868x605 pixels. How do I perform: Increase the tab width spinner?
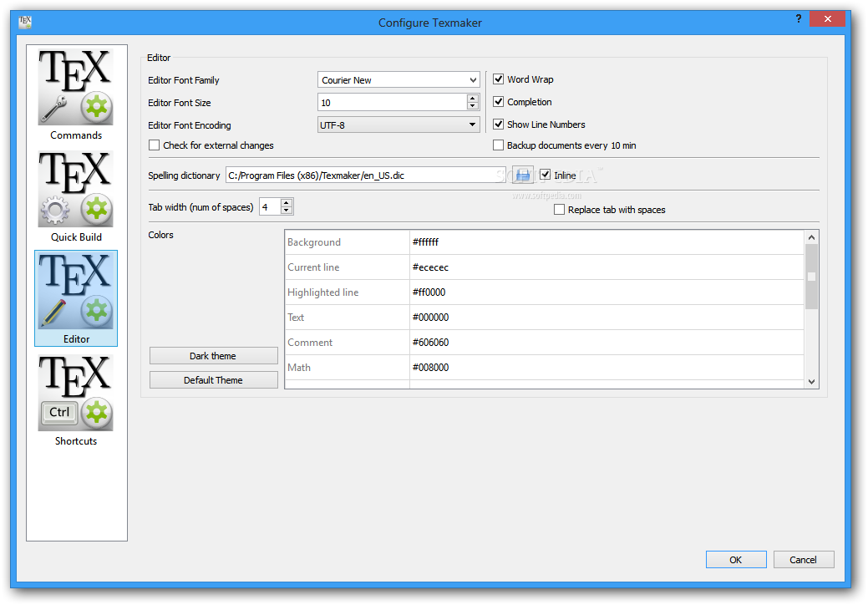(x=287, y=202)
